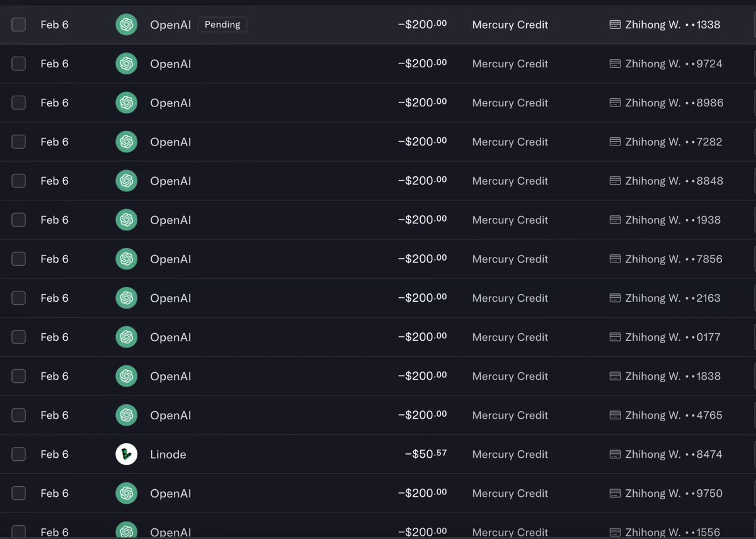Tick the checkbox for card ••1938
The width and height of the screenshot is (756, 539).
click(x=19, y=220)
